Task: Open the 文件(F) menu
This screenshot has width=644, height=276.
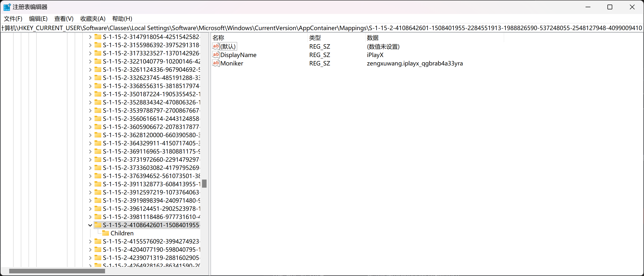Action: coord(13,19)
